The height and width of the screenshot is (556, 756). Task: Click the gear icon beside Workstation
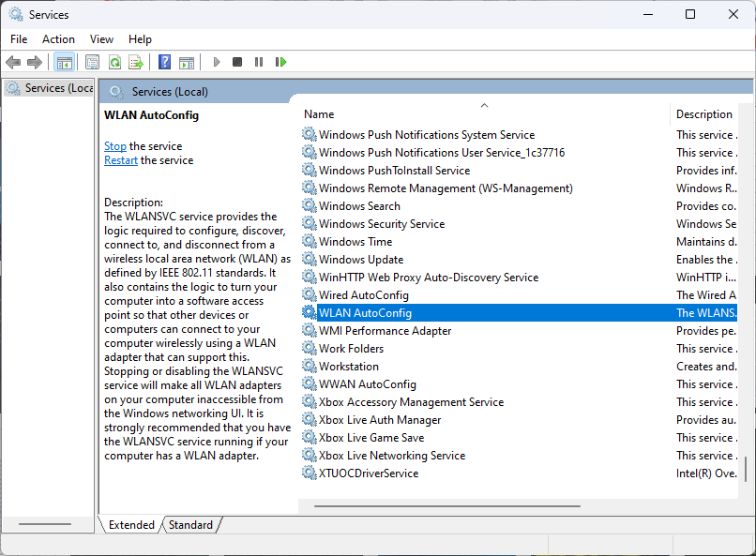(x=309, y=367)
